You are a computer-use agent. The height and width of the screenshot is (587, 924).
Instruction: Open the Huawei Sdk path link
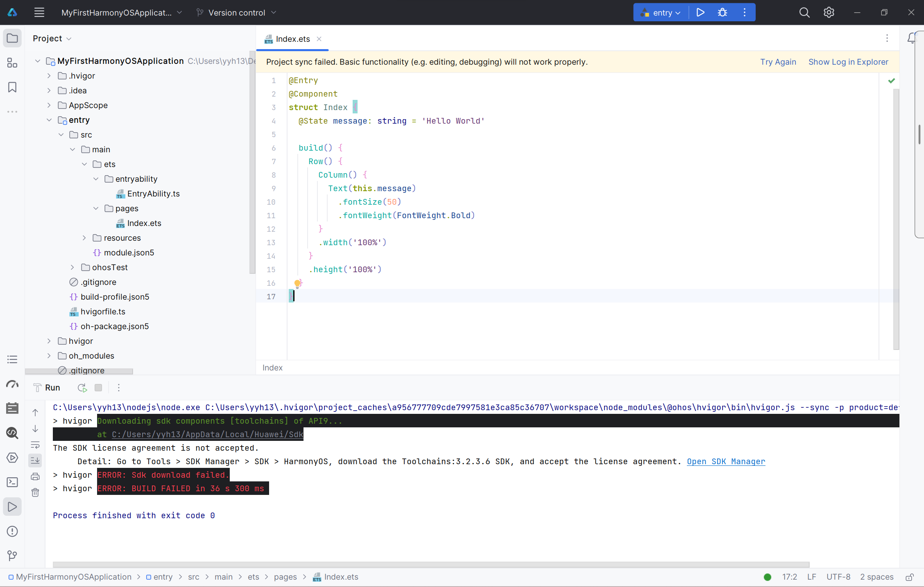pyautogui.click(x=207, y=434)
